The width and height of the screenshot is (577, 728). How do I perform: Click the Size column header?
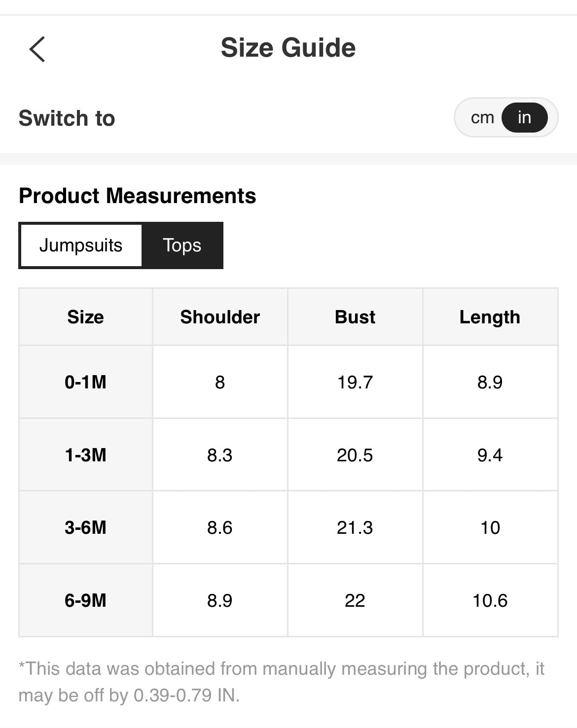pyautogui.click(x=85, y=317)
